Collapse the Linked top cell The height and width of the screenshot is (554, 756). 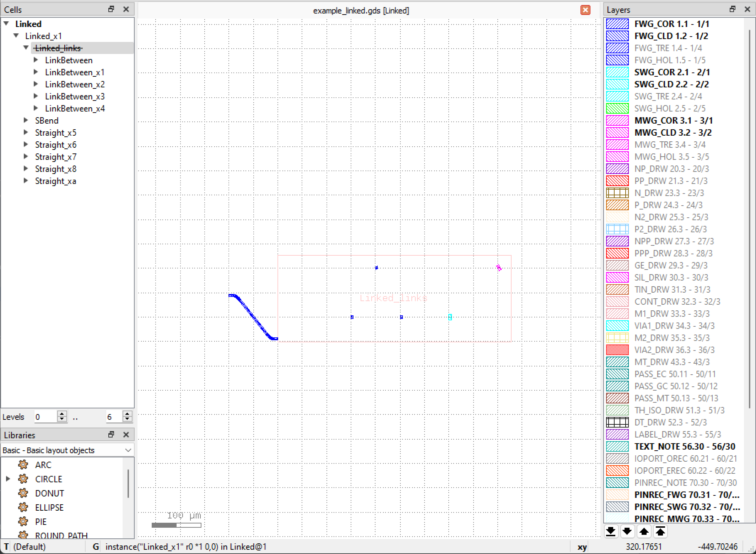[6, 23]
